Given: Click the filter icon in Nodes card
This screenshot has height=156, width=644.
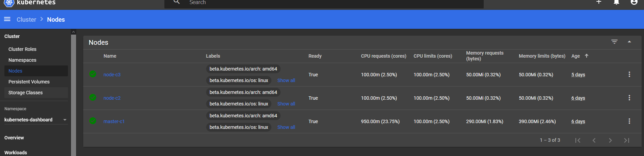Looking at the screenshot, I should click(x=614, y=42).
